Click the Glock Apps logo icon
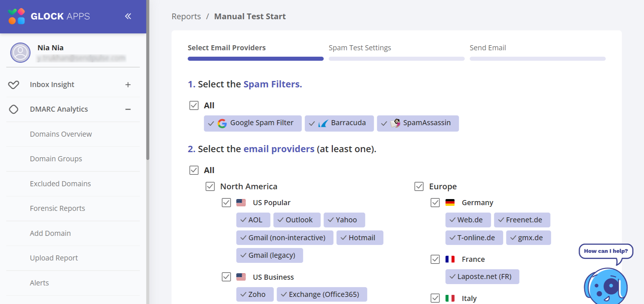 tap(17, 16)
